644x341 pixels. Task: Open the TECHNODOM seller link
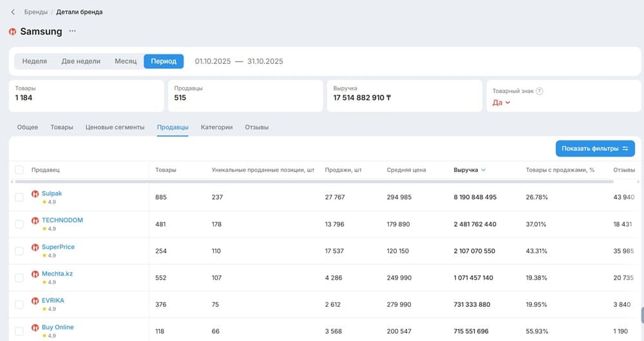coord(62,220)
